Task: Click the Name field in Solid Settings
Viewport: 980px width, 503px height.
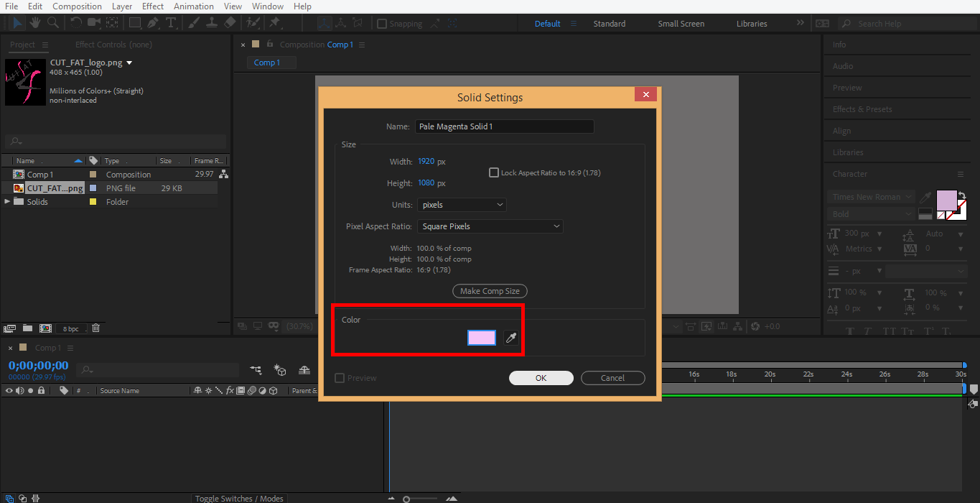Action: (x=505, y=126)
